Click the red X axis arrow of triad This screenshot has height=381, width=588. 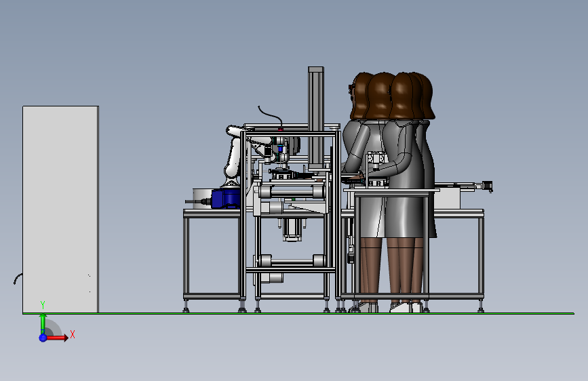coord(58,338)
